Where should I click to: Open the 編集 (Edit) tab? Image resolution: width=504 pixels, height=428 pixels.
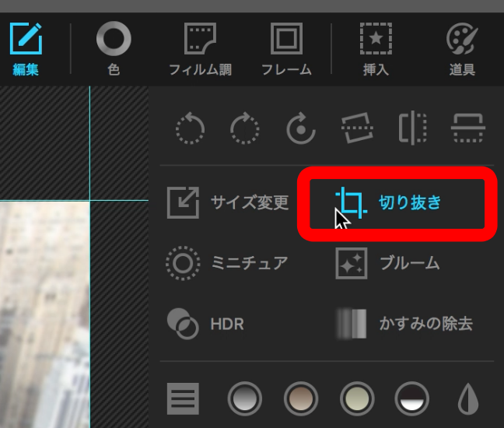[26, 49]
